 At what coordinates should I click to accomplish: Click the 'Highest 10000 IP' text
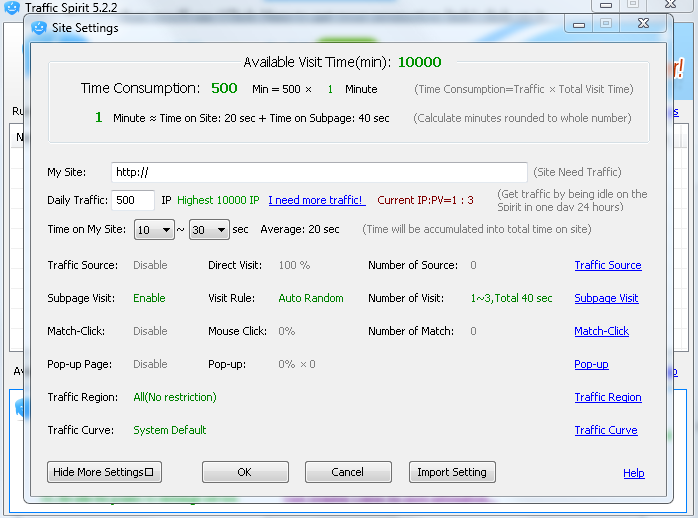click(218, 200)
